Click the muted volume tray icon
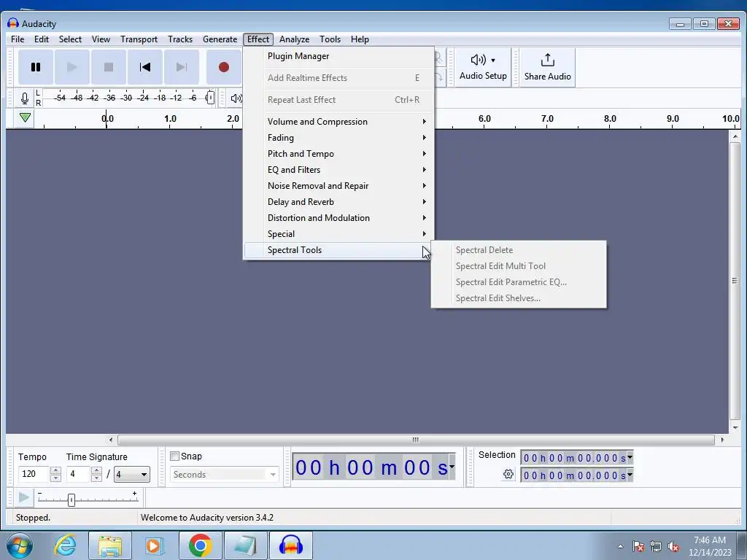Viewport: 747px width, 560px height. tap(673, 547)
